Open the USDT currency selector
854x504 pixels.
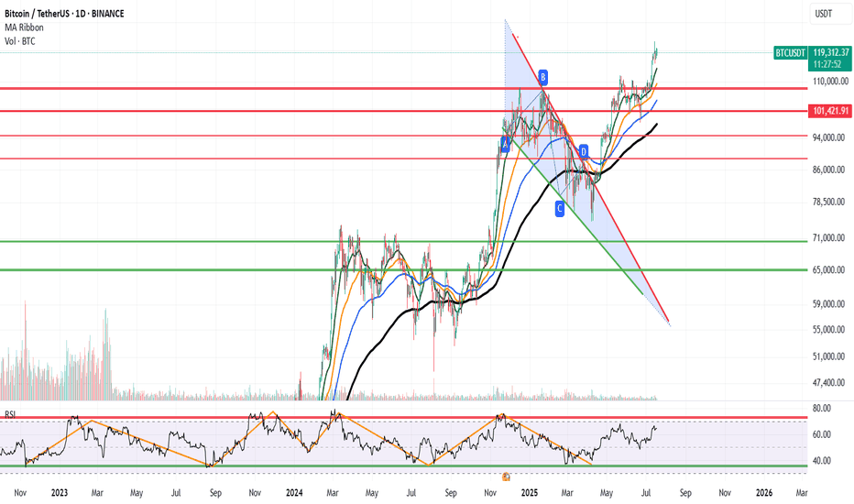829,14
